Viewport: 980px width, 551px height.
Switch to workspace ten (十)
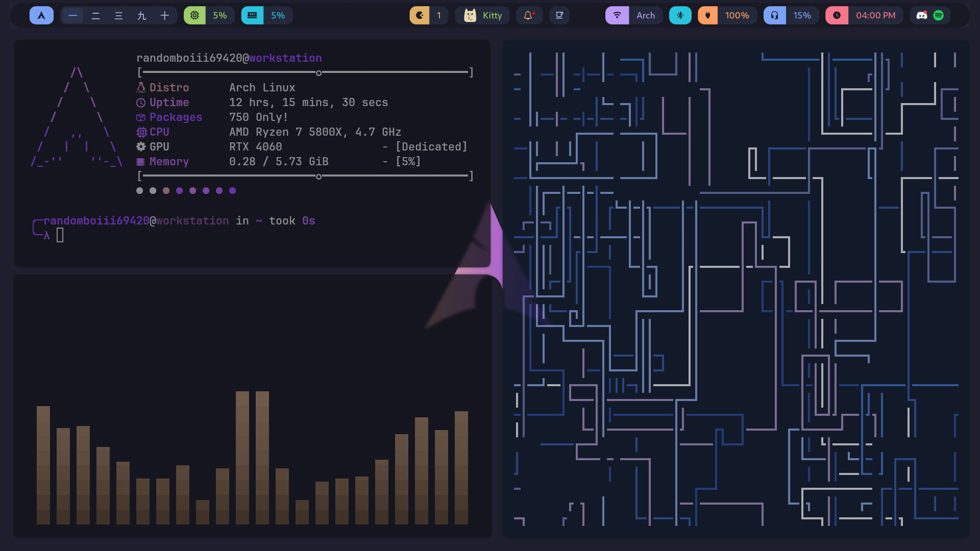pos(164,15)
